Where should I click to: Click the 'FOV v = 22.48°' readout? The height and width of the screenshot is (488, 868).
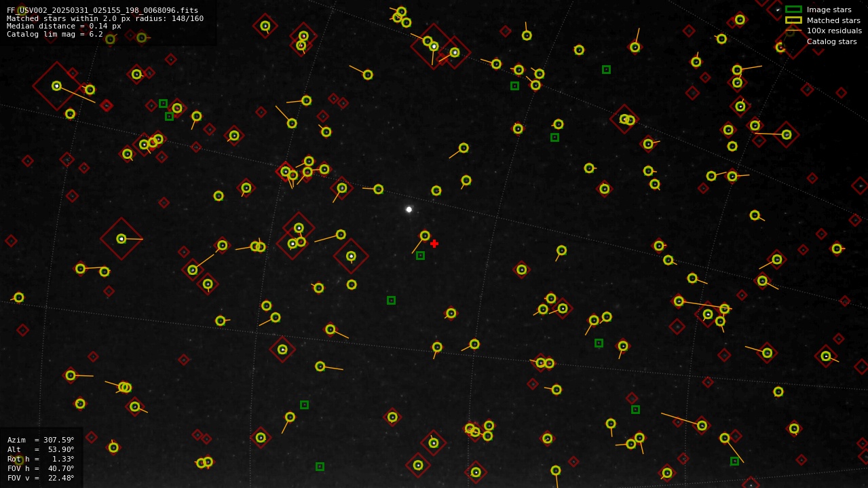coord(41,478)
